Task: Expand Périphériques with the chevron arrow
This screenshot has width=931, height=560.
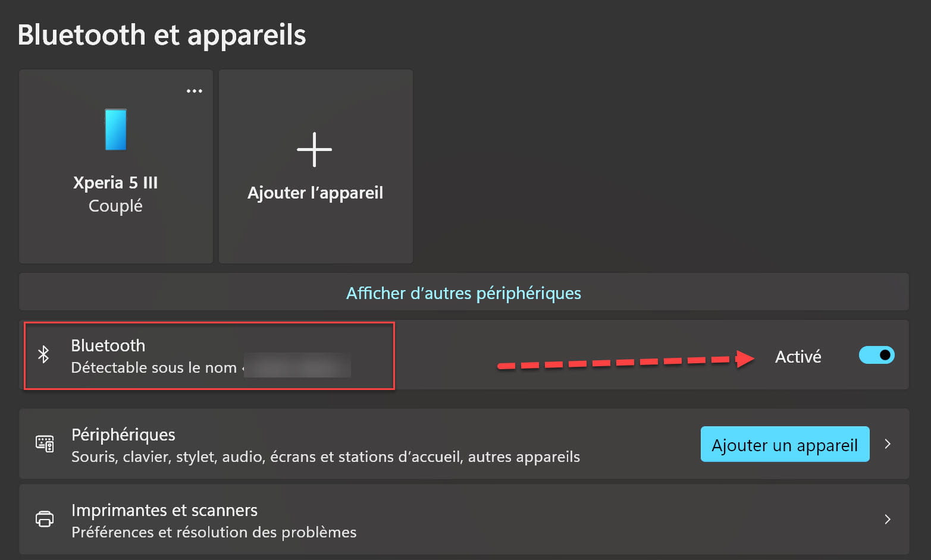Action: pos(888,444)
